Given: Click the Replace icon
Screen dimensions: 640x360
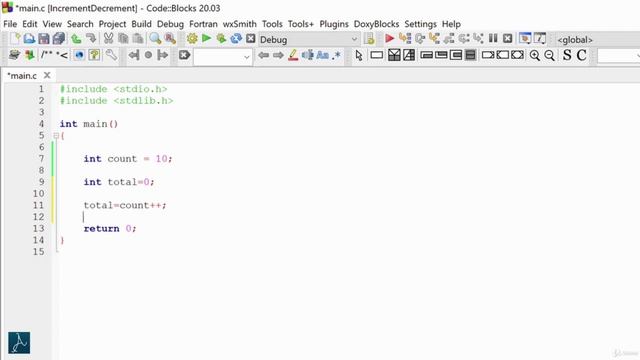Looking at the screenshot, I should 170,39.
